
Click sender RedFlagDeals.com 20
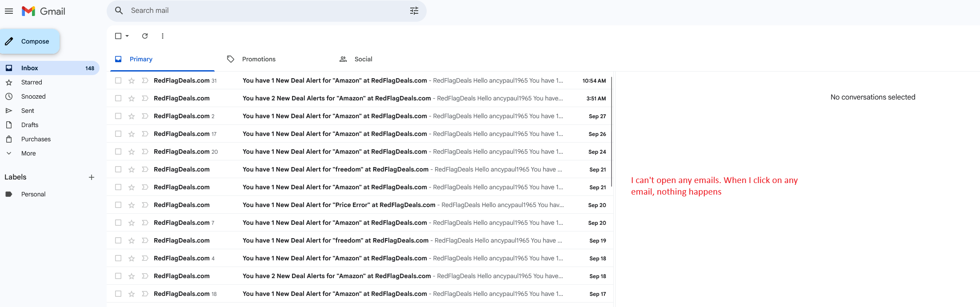(186, 152)
